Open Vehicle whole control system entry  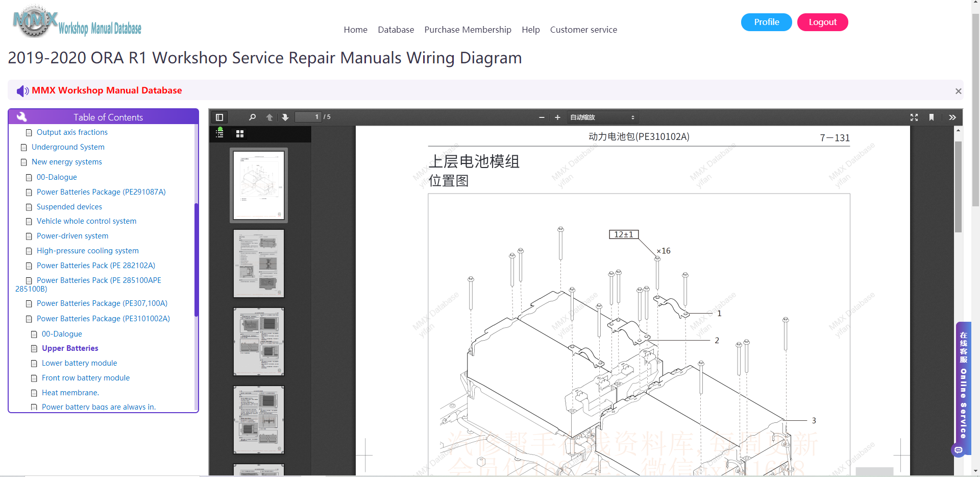pyautogui.click(x=86, y=221)
